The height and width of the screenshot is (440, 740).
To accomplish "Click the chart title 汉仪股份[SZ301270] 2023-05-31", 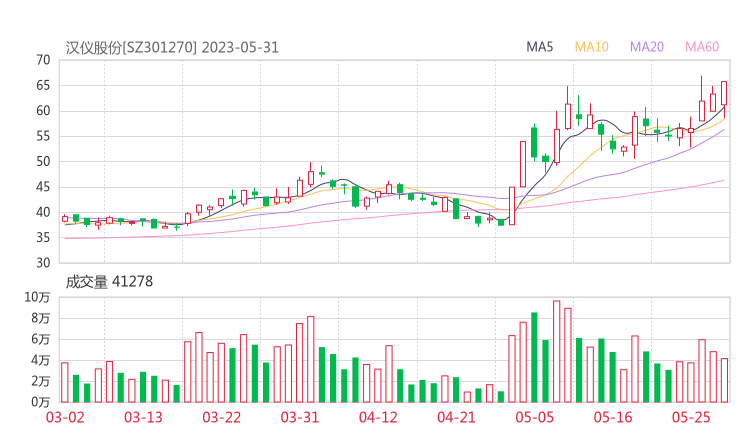I will 172,48.
